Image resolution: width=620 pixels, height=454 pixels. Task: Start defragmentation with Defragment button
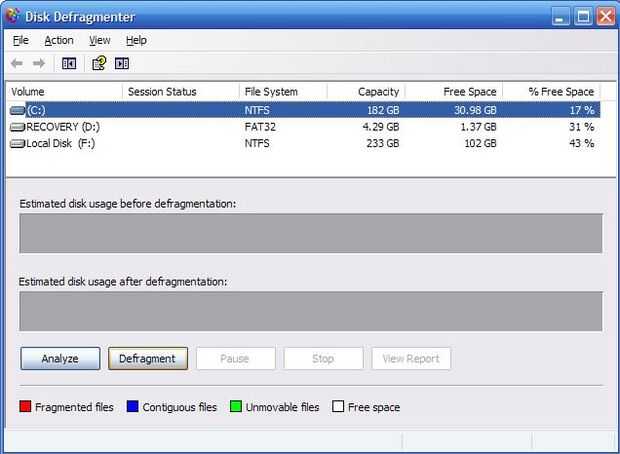click(x=147, y=359)
